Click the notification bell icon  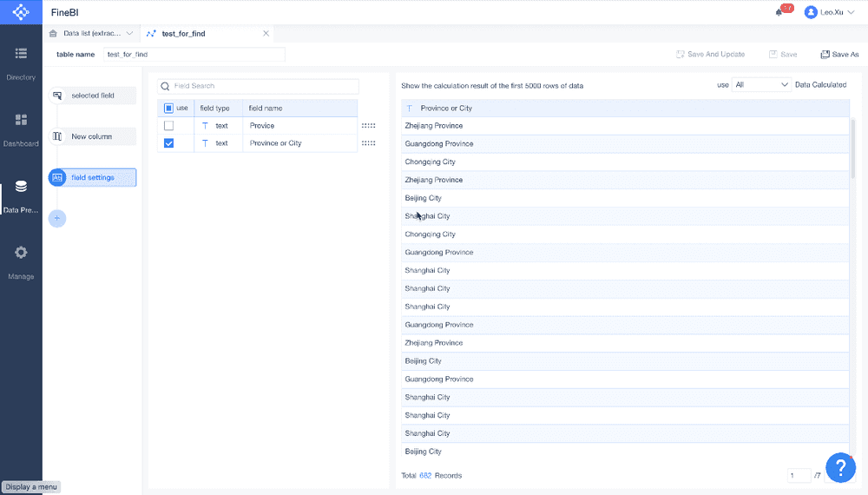pos(779,12)
